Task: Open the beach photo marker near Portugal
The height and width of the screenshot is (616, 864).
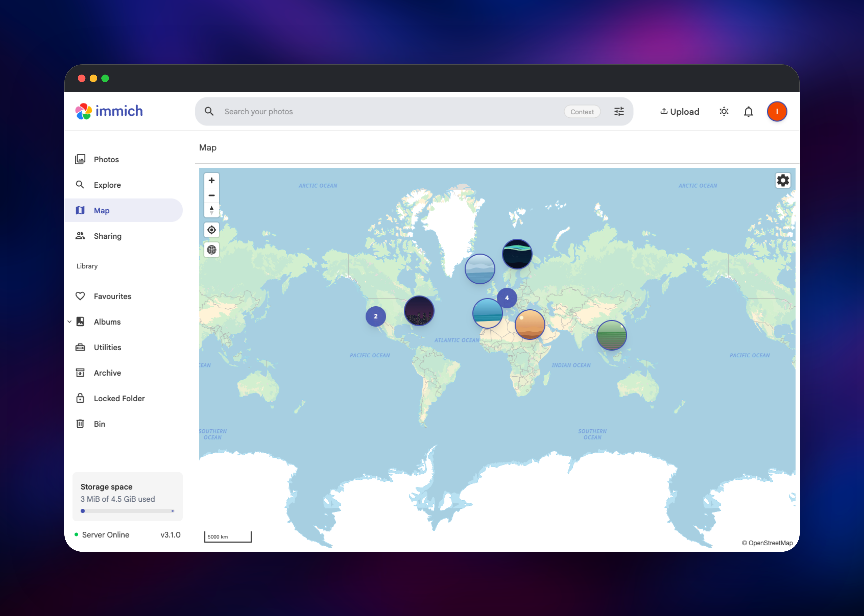Action: [x=487, y=313]
